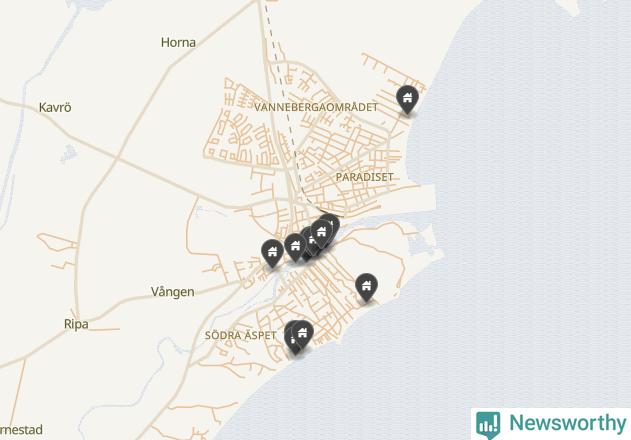
Task: Click the westernmost house marker in the central cluster
Action: point(272,252)
